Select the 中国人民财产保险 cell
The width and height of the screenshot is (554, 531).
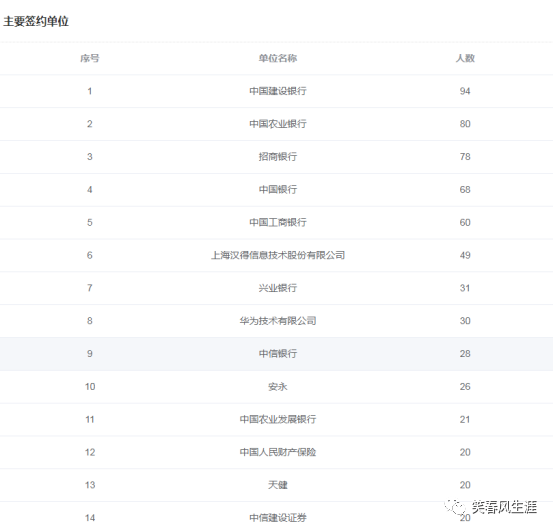(278, 453)
